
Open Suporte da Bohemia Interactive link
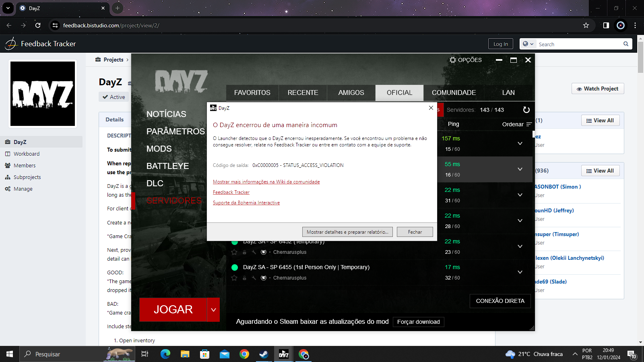tap(246, 203)
